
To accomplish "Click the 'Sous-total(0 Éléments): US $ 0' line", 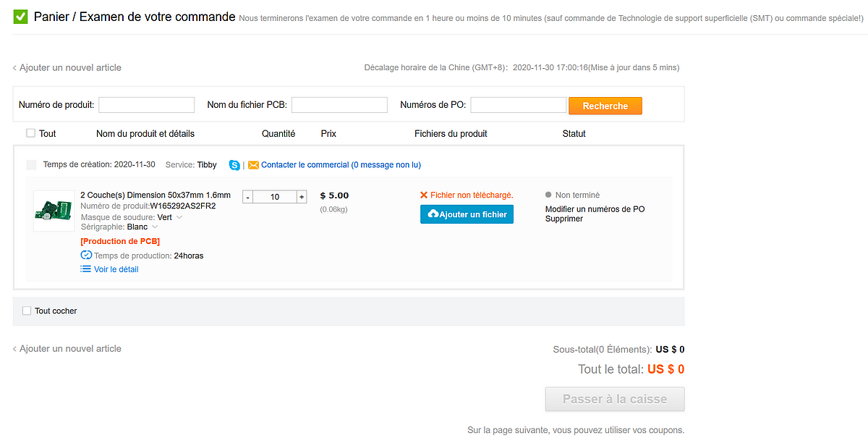I will pos(619,350).
